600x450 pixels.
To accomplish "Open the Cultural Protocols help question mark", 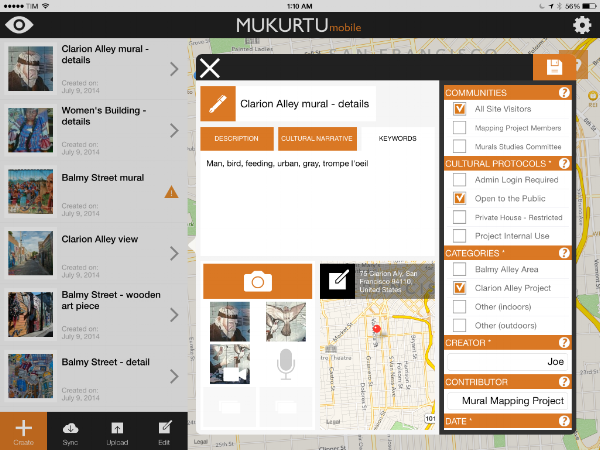I will point(564,163).
